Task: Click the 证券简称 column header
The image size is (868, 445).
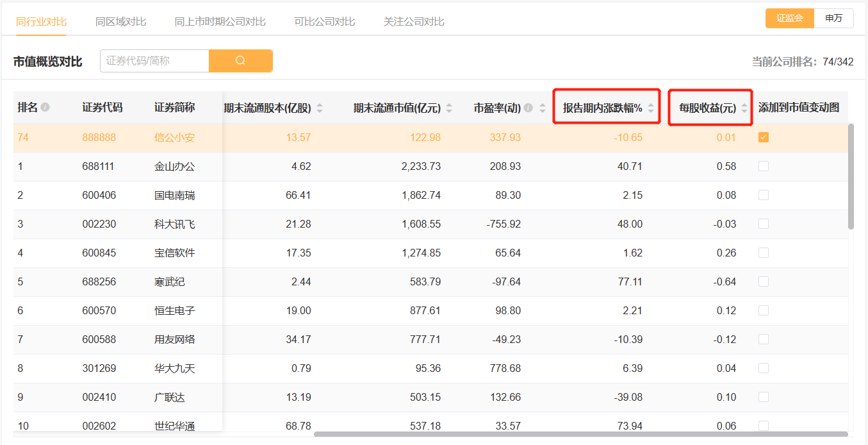Action: (x=174, y=107)
